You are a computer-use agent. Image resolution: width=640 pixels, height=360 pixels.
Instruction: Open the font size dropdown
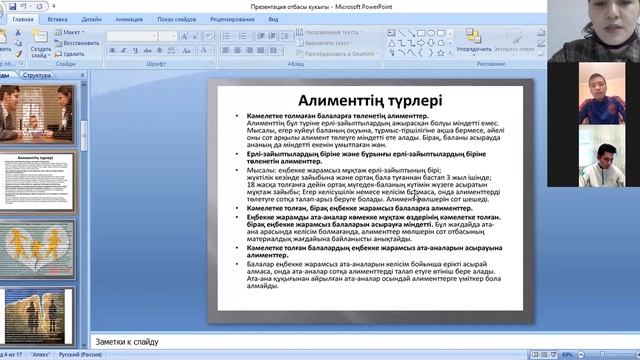click(174, 36)
